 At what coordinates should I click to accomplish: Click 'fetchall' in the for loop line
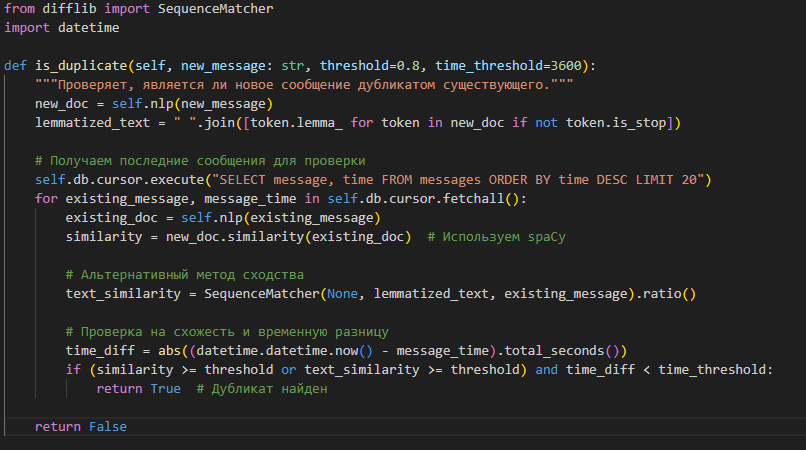[473, 199]
